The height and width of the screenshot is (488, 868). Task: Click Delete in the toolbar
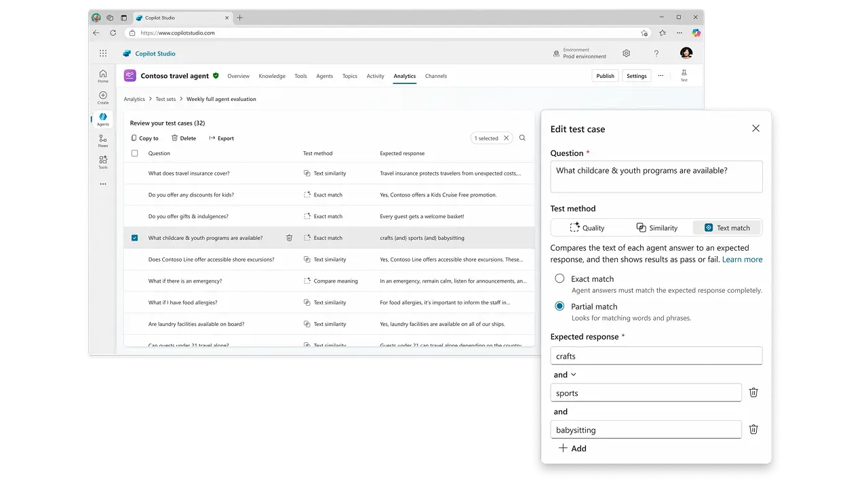184,138
